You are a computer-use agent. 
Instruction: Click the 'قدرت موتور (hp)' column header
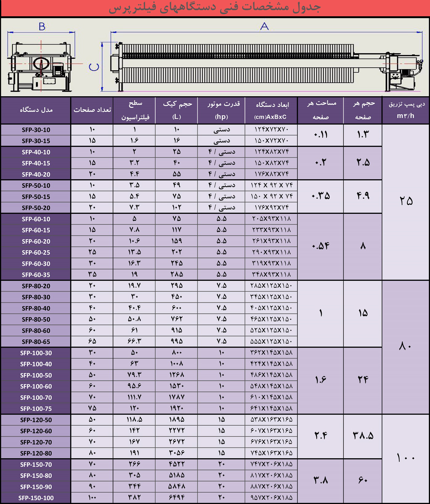[221, 110]
